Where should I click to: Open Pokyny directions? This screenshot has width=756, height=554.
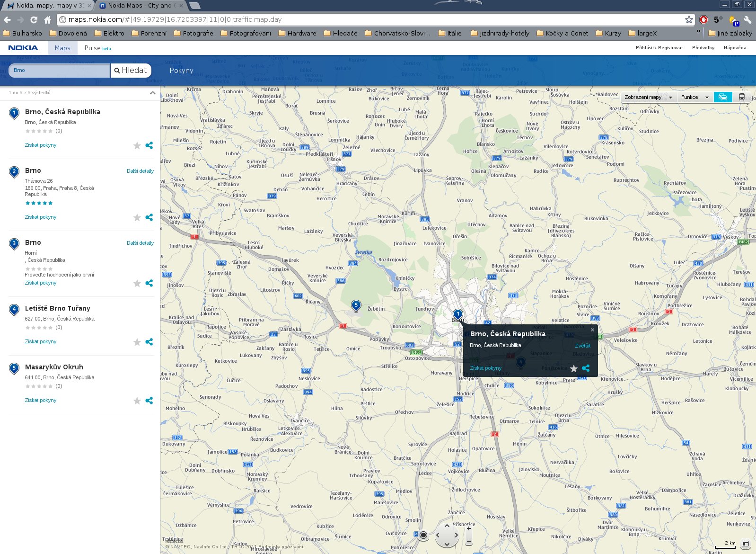click(x=181, y=71)
